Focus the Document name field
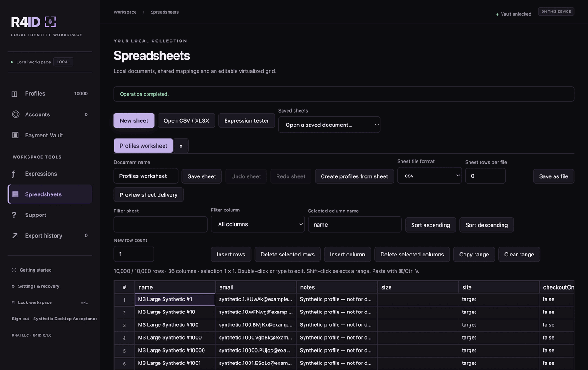The width and height of the screenshot is (588, 370). [146, 176]
